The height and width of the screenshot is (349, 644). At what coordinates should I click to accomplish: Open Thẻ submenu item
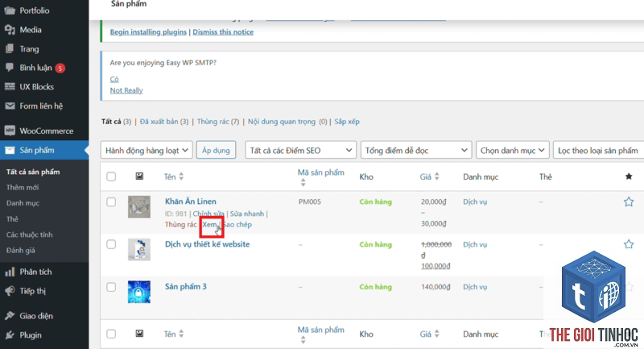pos(12,218)
